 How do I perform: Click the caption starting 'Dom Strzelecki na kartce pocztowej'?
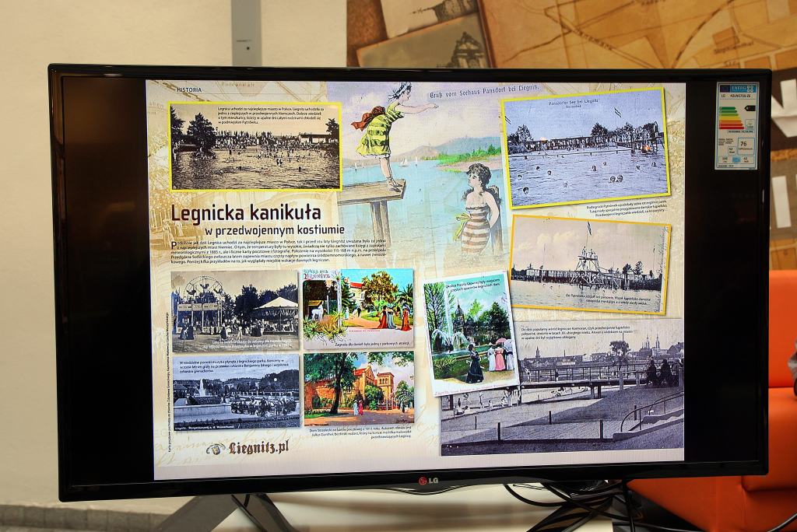(360, 432)
